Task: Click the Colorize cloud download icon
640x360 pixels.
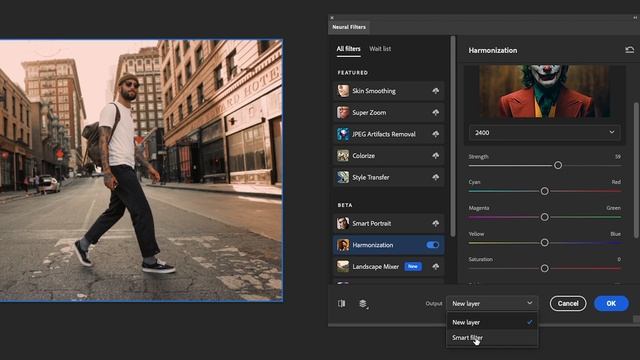Action: pos(436,156)
